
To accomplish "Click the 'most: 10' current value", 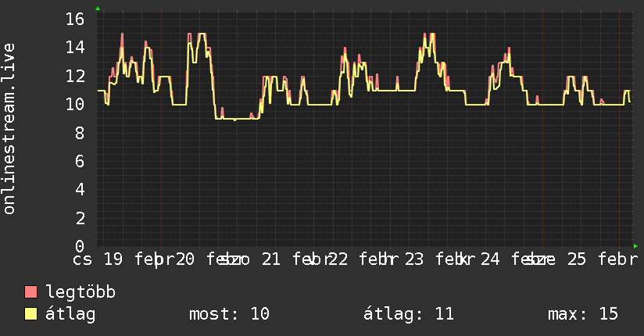I will [x=229, y=314].
